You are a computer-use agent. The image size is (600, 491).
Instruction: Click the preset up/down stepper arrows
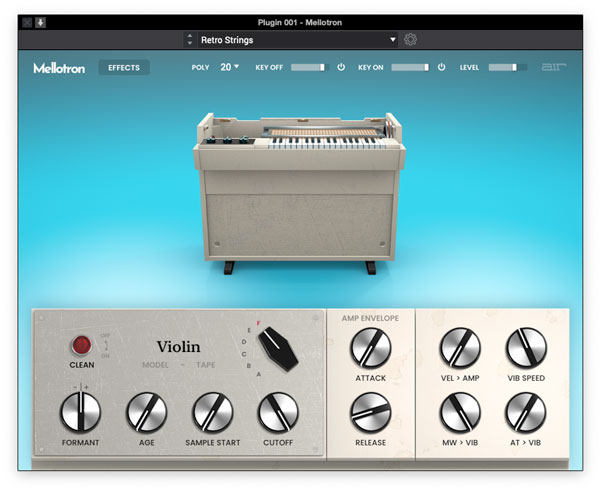[x=190, y=40]
